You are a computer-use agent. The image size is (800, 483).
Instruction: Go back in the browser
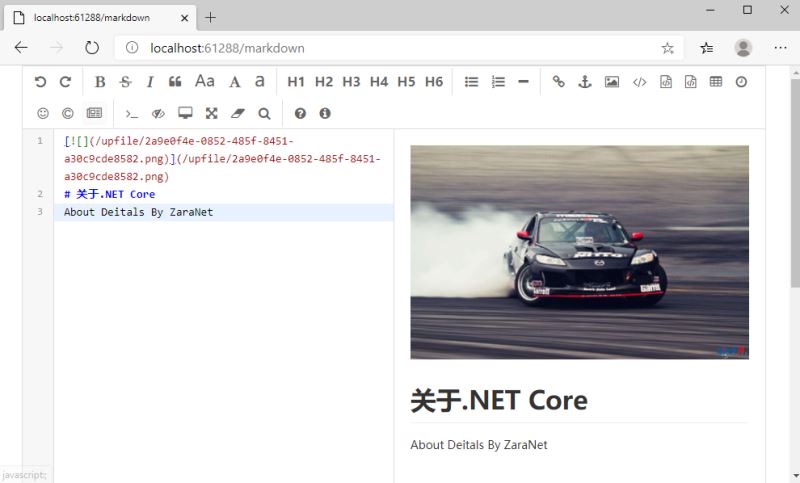click(21, 48)
